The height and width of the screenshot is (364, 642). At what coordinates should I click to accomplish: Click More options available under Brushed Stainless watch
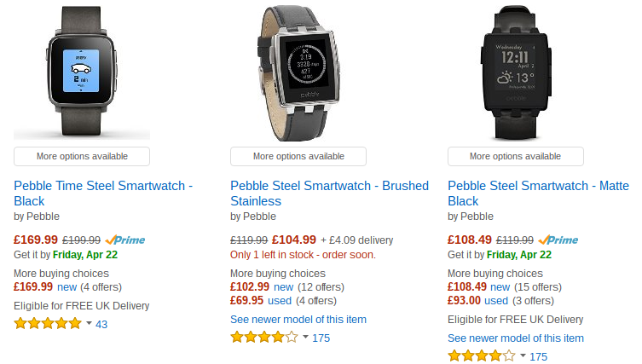point(298,156)
